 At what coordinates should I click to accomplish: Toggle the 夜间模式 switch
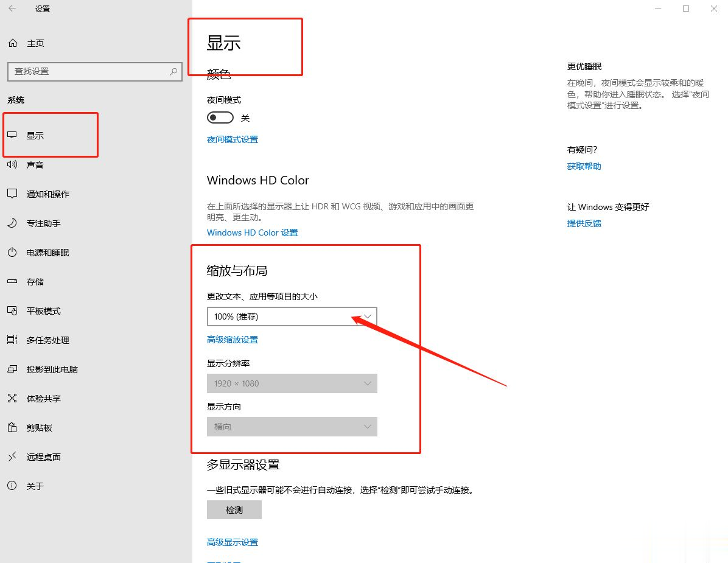pos(220,117)
